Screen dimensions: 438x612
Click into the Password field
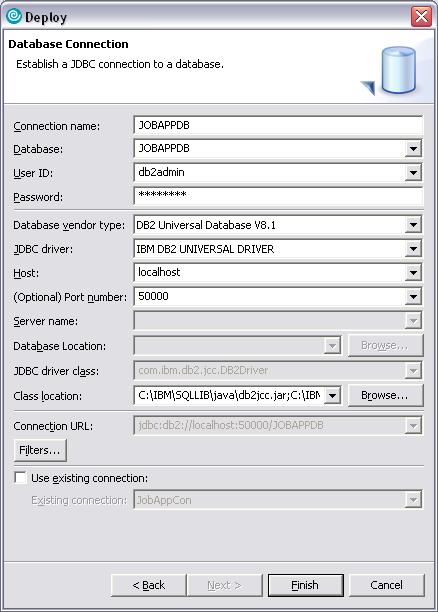tap(278, 196)
